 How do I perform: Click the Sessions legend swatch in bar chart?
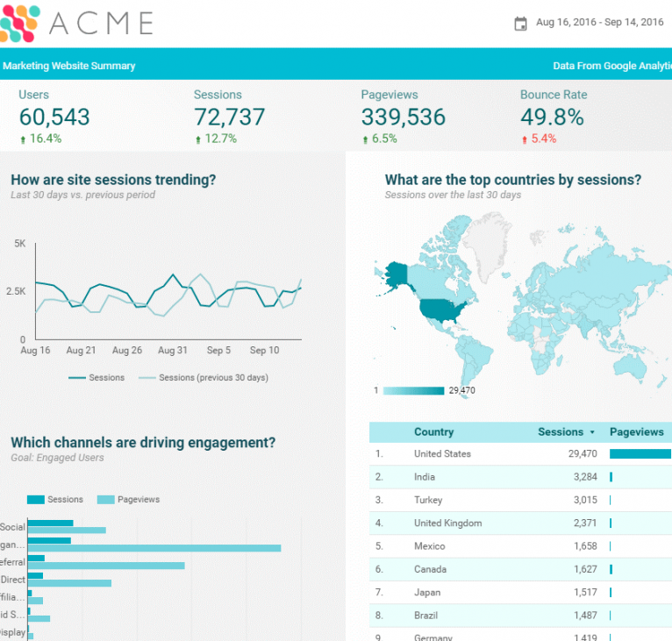pos(35,500)
